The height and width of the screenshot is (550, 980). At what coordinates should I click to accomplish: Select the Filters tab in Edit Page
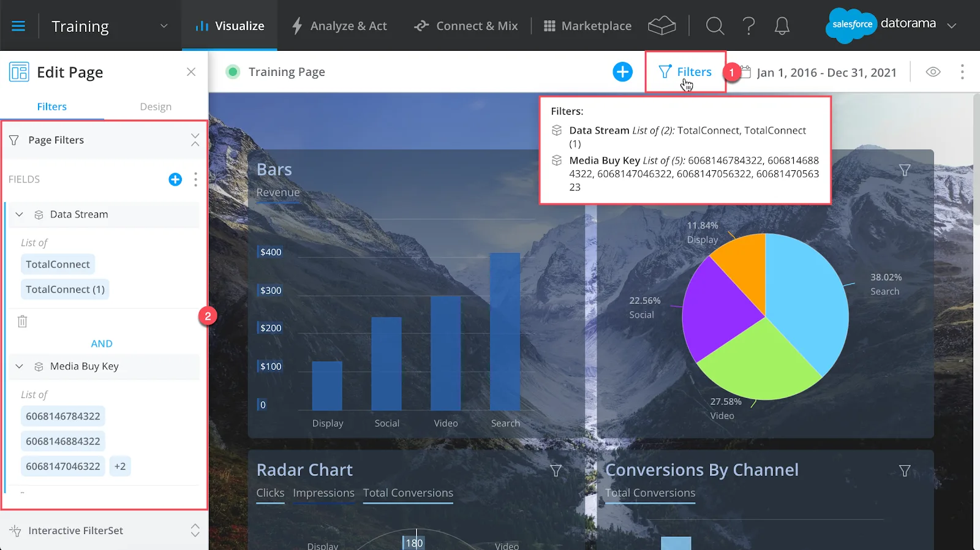[52, 107]
